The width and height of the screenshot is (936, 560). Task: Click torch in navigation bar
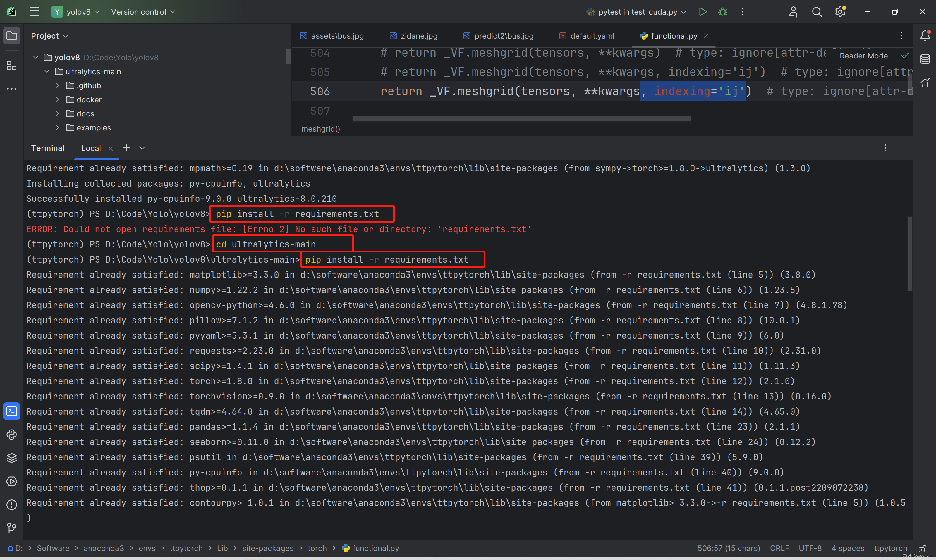(317, 548)
